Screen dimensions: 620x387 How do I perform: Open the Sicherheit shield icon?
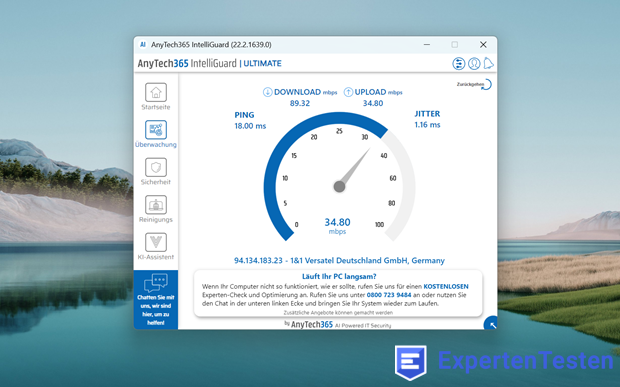point(156,167)
